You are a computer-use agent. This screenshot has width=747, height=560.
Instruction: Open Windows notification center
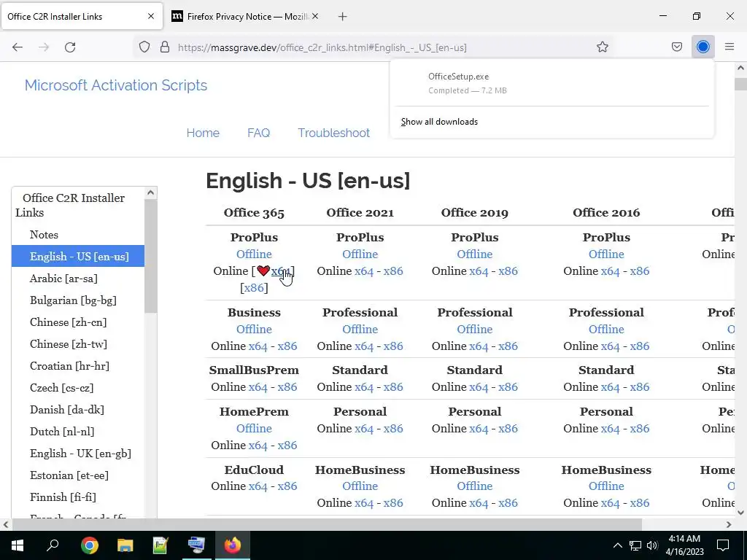pyautogui.click(x=723, y=545)
